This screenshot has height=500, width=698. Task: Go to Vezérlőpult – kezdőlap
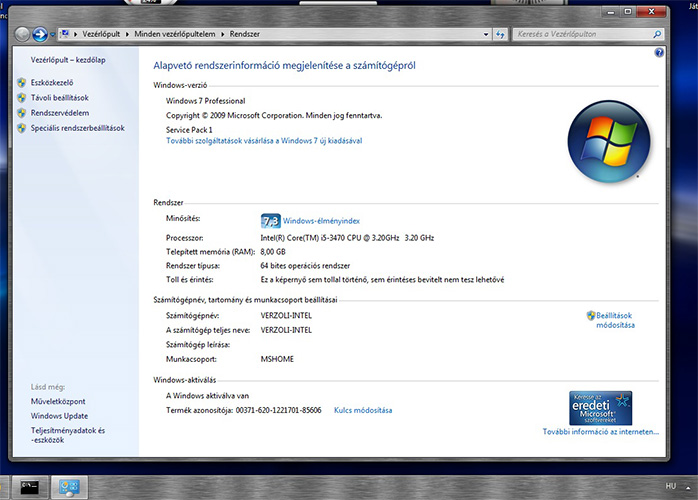(68, 60)
